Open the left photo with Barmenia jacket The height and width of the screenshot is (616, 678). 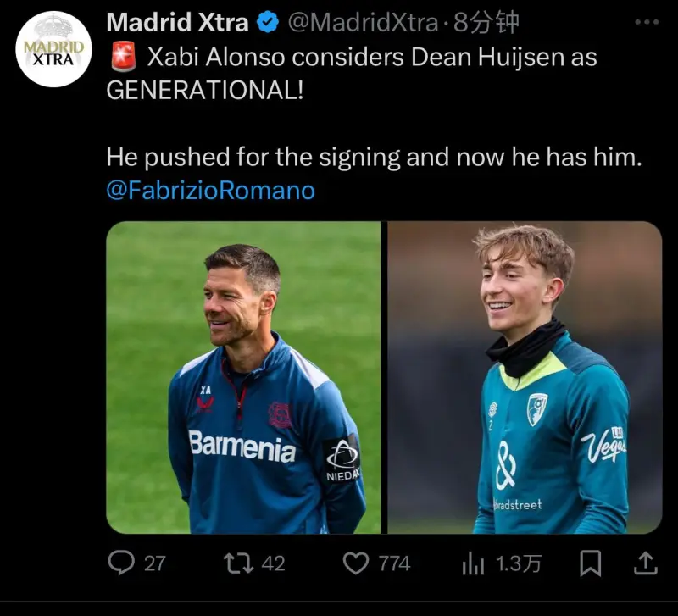(x=243, y=377)
